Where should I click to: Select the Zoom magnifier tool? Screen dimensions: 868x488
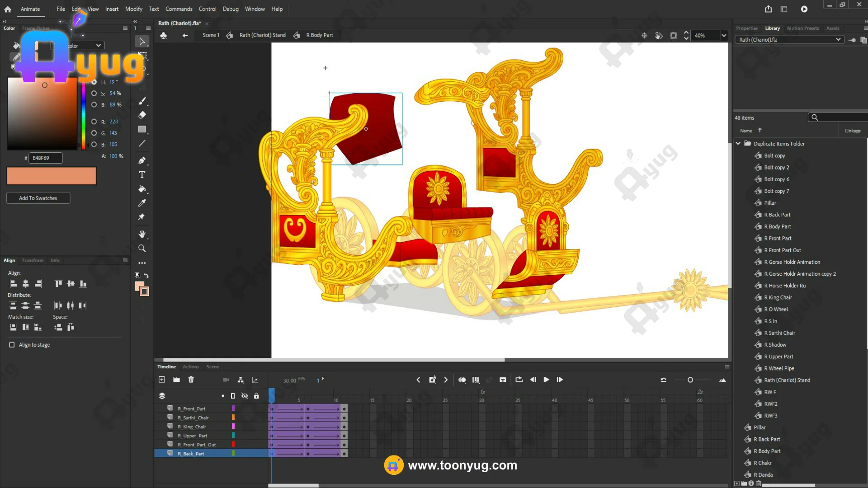coord(142,249)
